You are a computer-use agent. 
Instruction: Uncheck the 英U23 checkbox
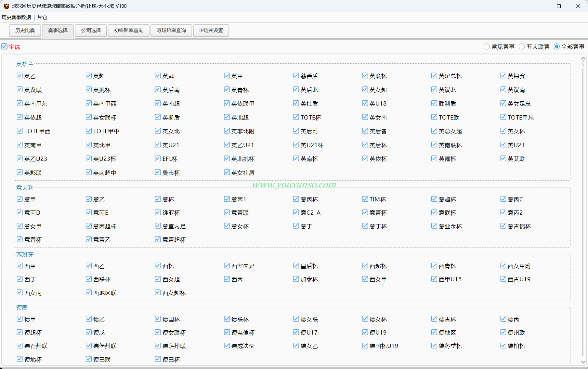pyautogui.click(x=503, y=145)
